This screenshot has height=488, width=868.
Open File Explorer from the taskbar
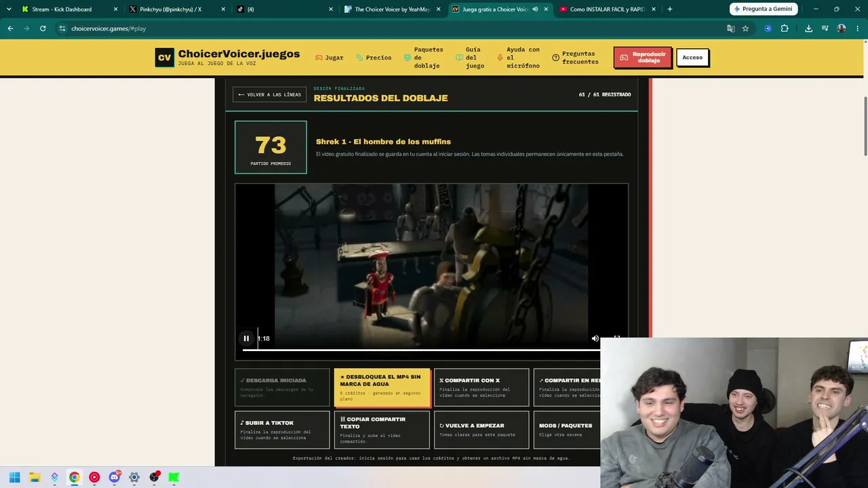point(35,477)
